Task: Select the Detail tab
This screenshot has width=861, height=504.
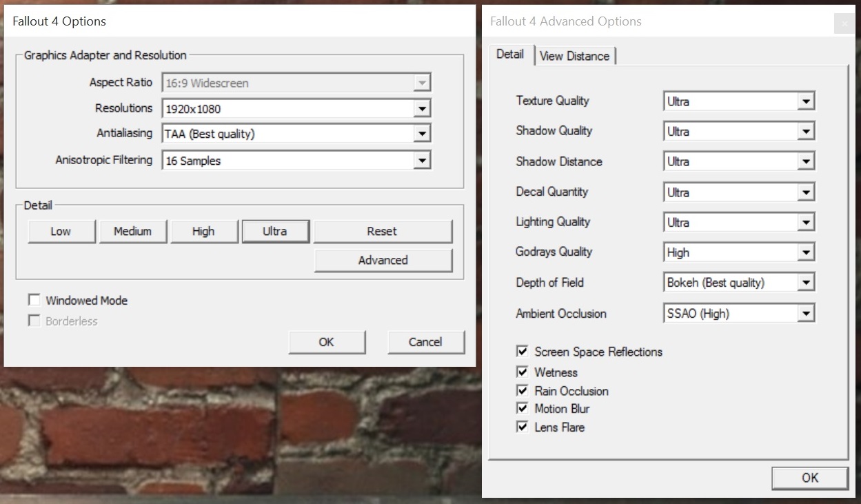Action: [511, 54]
